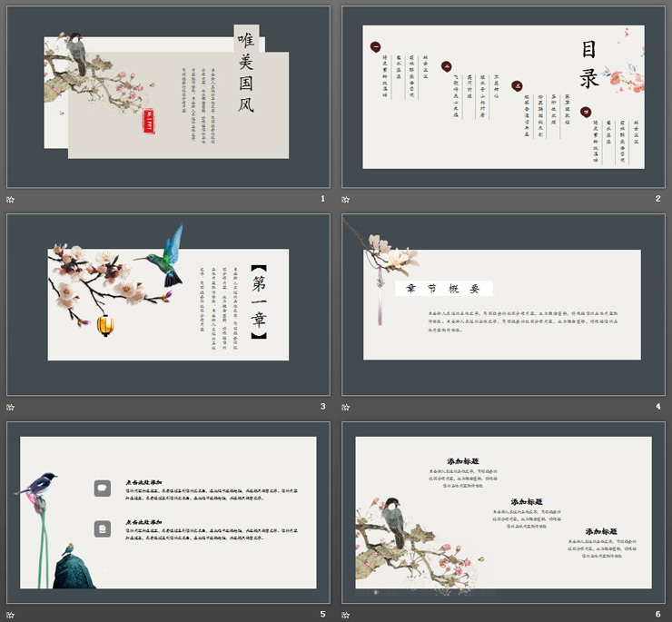Select the slide 5 thumbnail with two birds
The width and height of the screenshot is (672, 622).
(x=168, y=512)
